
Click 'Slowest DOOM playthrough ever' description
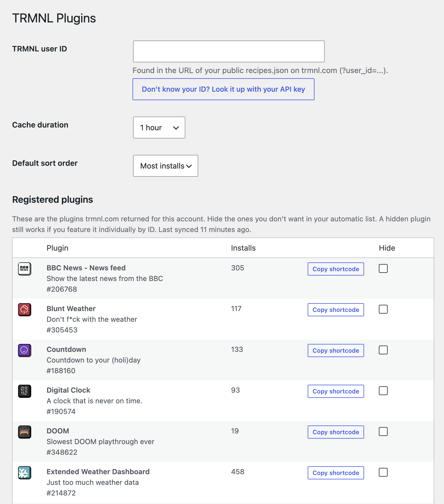100,442
